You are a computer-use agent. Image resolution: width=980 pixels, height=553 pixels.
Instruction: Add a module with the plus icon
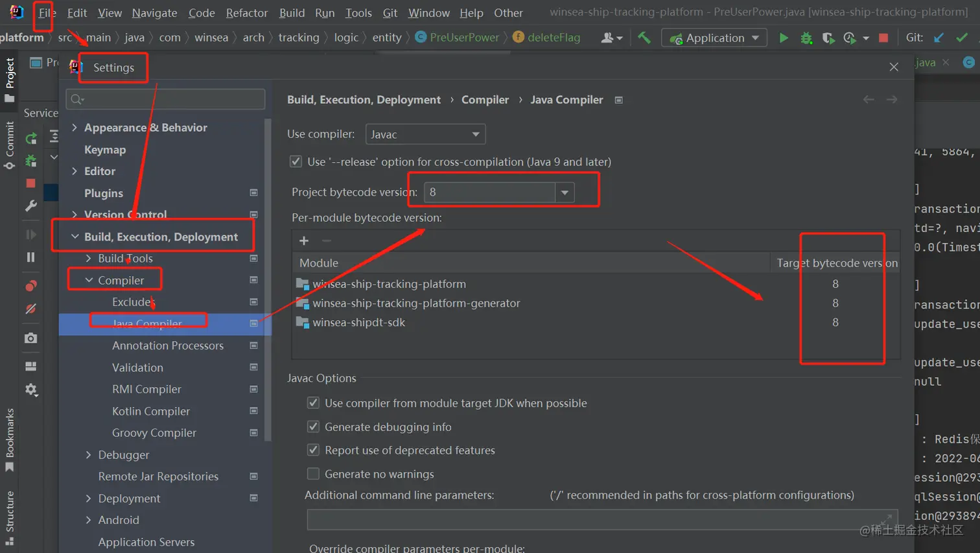[304, 241]
